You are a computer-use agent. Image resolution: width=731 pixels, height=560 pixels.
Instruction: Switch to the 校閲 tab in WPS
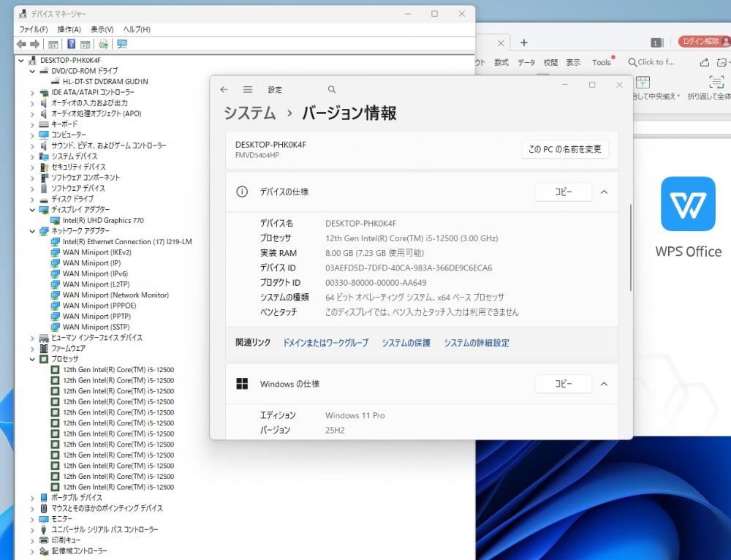click(550, 62)
